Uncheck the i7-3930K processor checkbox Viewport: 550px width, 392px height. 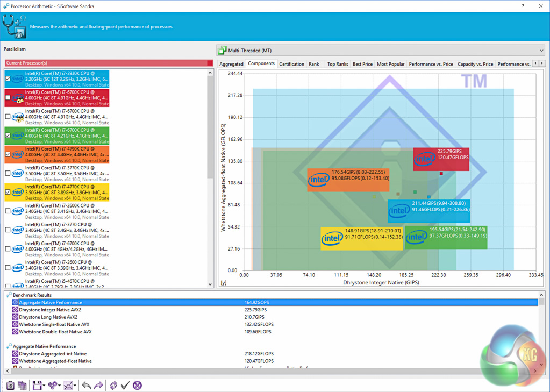coord(8,79)
